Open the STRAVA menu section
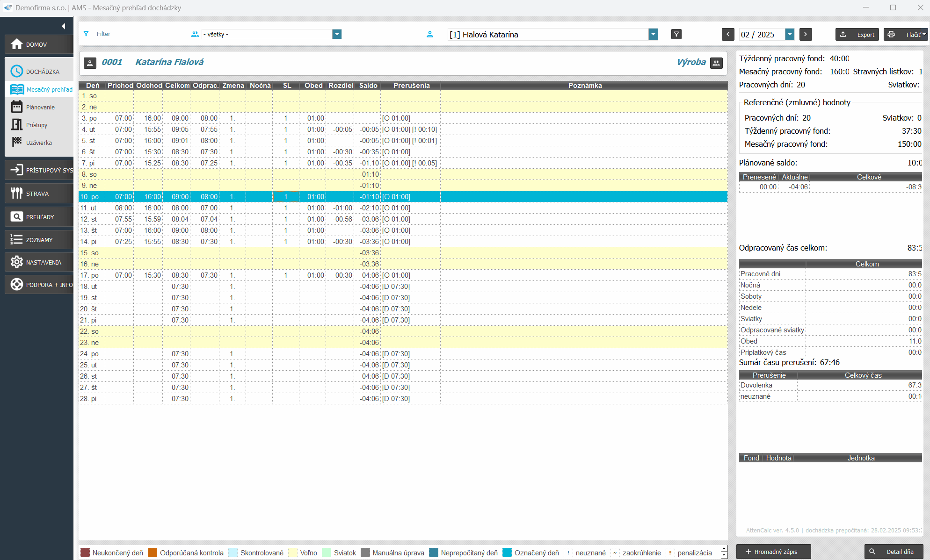 pos(38,194)
